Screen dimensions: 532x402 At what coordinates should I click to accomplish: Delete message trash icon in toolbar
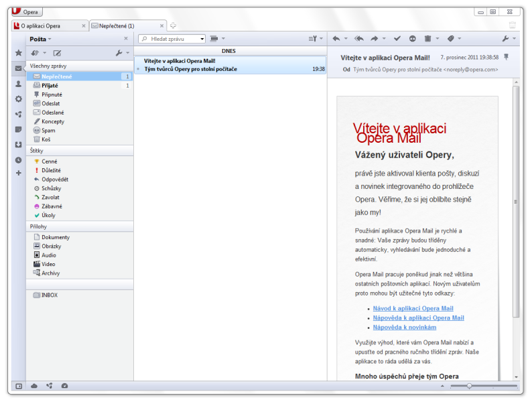pyautogui.click(x=428, y=39)
